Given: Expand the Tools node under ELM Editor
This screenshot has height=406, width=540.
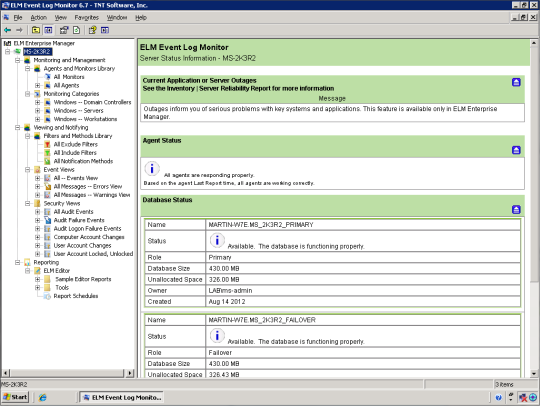Looking at the screenshot, I should pyautogui.click(x=38, y=288).
